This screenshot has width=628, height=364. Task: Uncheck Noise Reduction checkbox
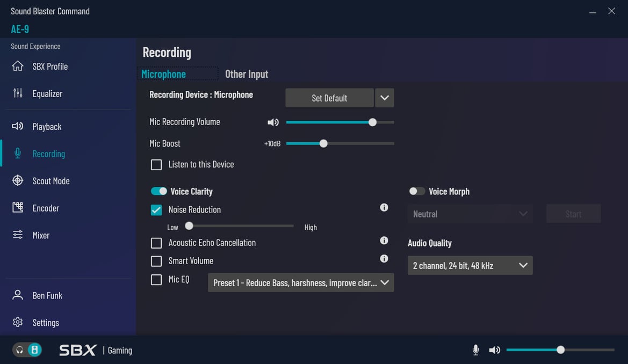[156, 210]
